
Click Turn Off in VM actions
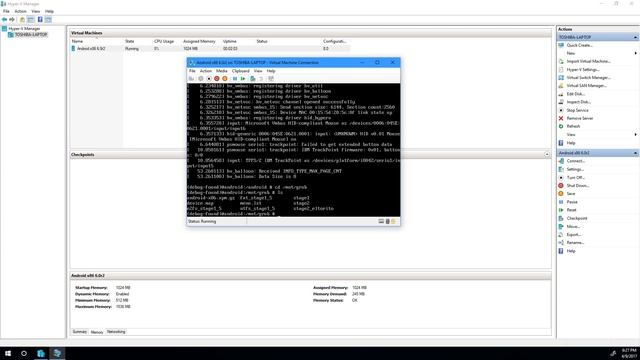[x=576, y=178]
